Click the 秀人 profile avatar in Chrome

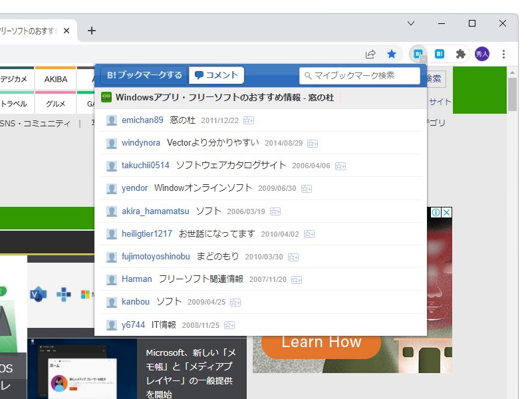coord(481,53)
